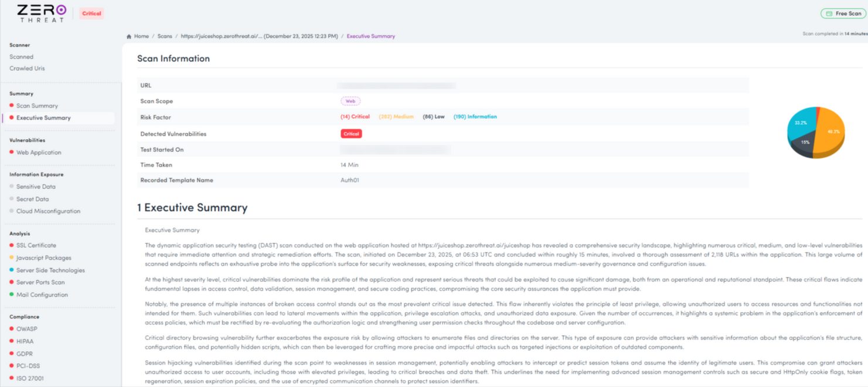Open Crawled Uris in Scanner section

point(27,69)
